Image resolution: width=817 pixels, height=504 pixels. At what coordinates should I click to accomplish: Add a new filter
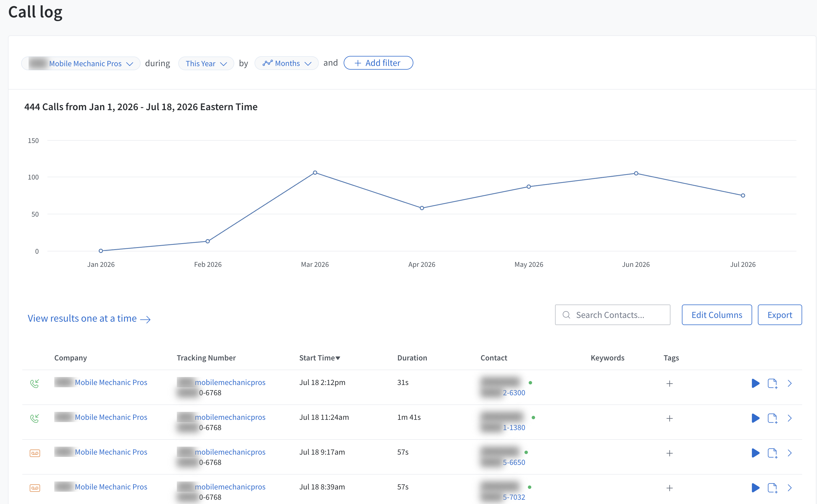378,63
